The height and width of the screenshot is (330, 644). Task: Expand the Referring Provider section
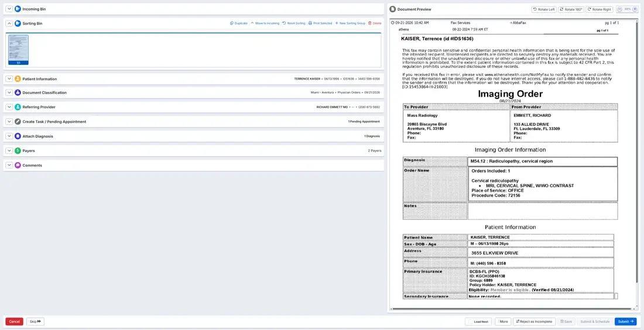[x=9, y=107]
